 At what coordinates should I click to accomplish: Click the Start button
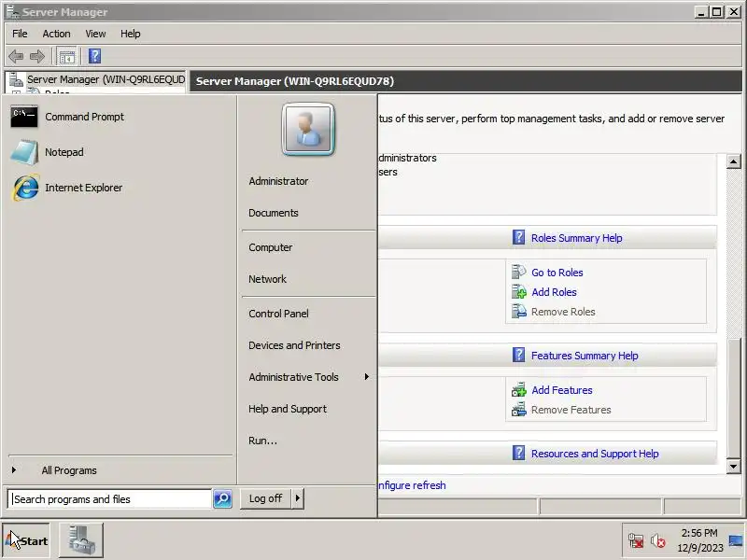[26, 540]
